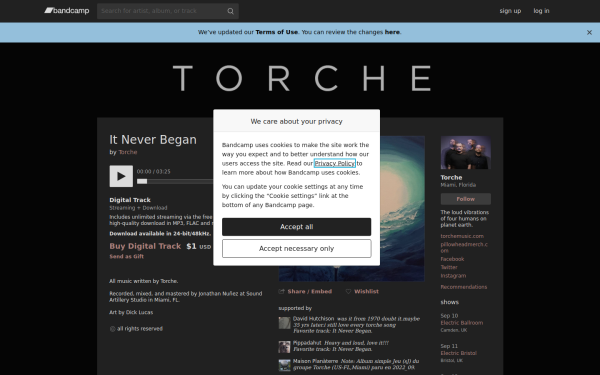Click 'We care about your privacy' heading
Screen dimensions: 600x375
pyautogui.click(x=297, y=121)
